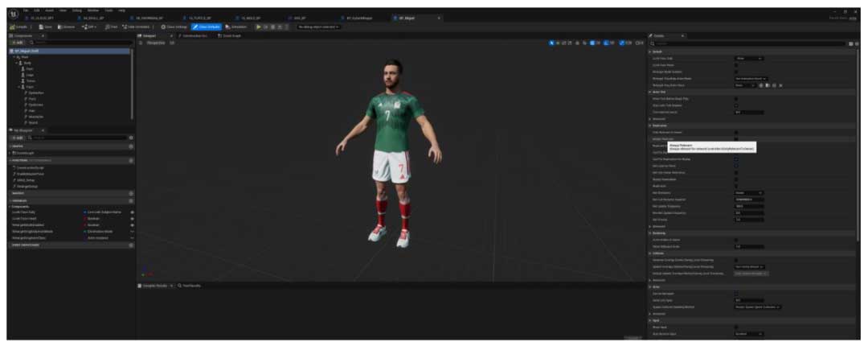Screen dimensions: 868x346
Task: Open the debug object selection dropdown
Action: 319,27
